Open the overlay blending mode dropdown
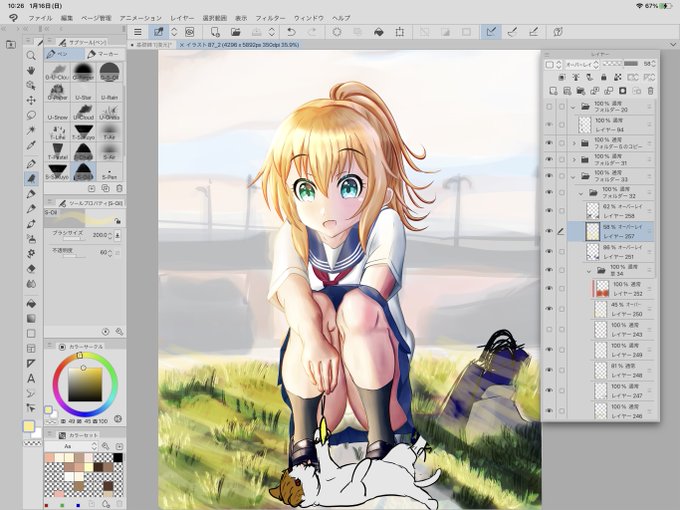680x510 pixels. coord(581,64)
